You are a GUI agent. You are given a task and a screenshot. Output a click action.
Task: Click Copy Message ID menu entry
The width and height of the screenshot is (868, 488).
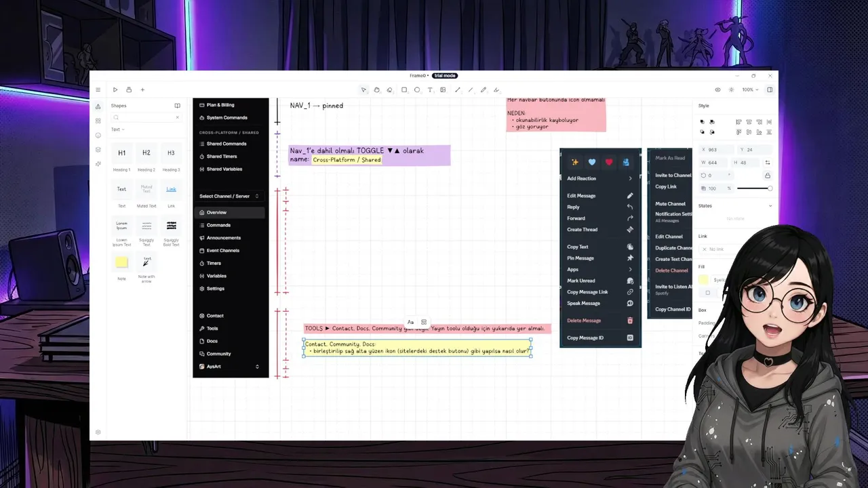tap(600, 338)
